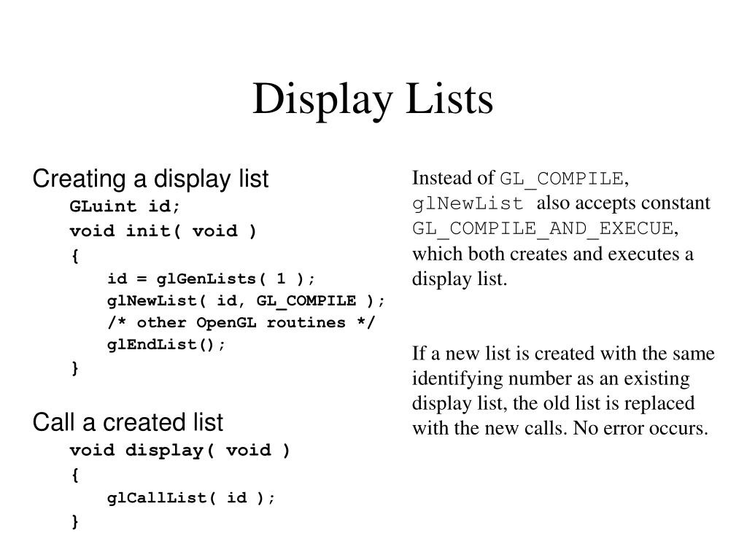Click the '/* other OpenGL routines */' comment

(x=241, y=323)
